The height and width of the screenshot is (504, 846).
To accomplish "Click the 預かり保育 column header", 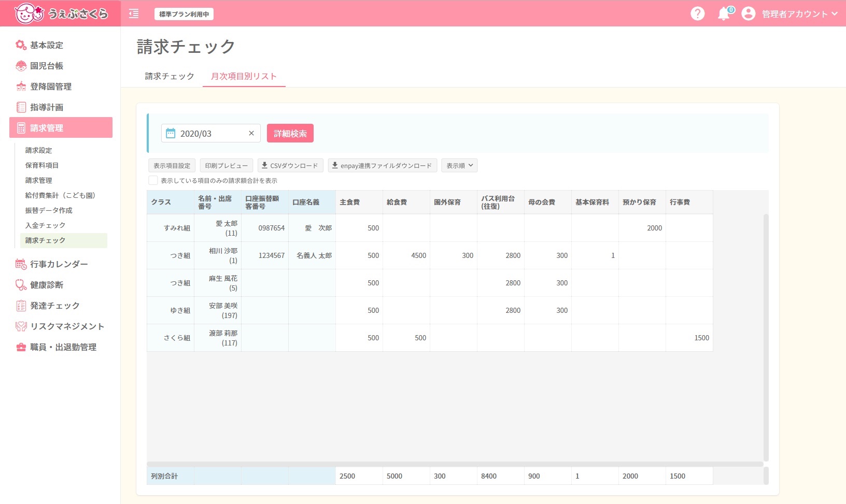I will click(642, 202).
